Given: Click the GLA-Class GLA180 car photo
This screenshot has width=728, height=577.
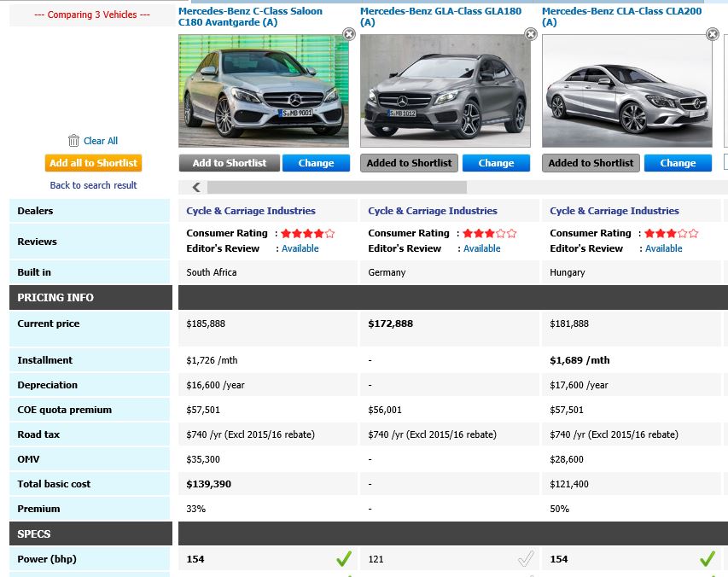Looking at the screenshot, I should tap(446, 91).
